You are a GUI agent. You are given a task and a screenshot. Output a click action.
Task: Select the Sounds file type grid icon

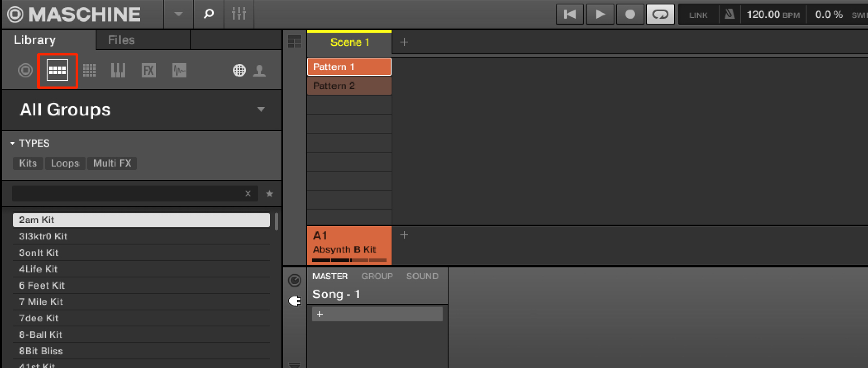coord(89,70)
